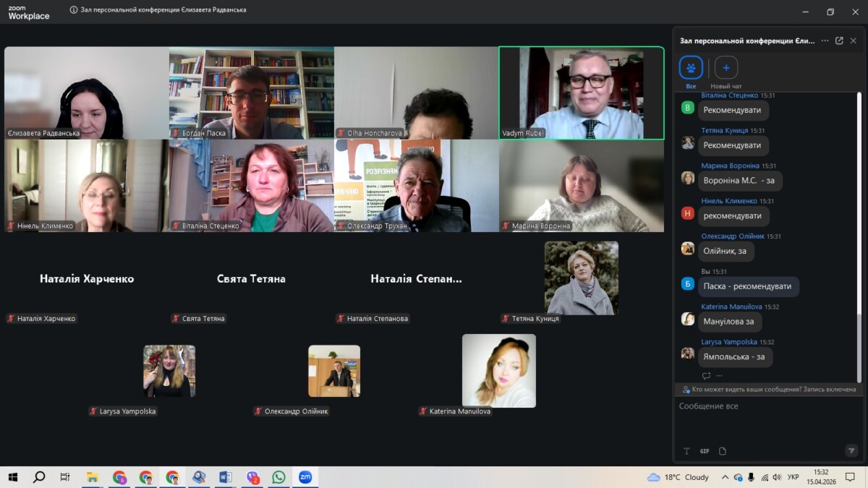Open WhatsApp from the taskbar

coord(278,477)
